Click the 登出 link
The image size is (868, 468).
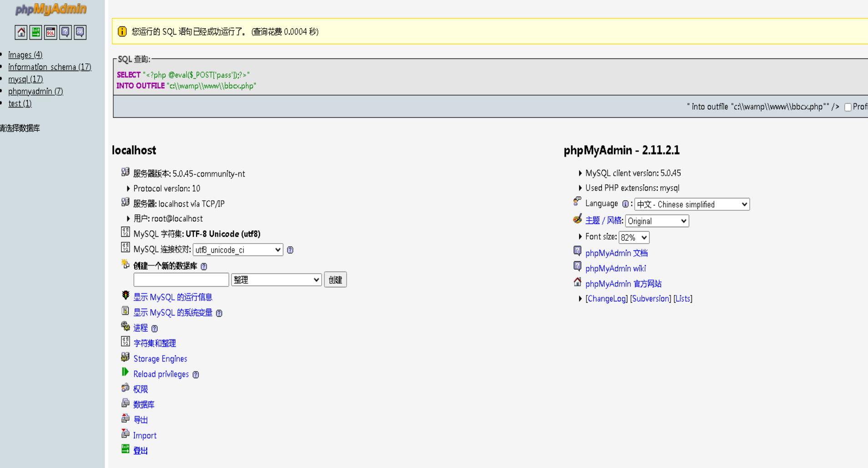(x=141, y=451)
